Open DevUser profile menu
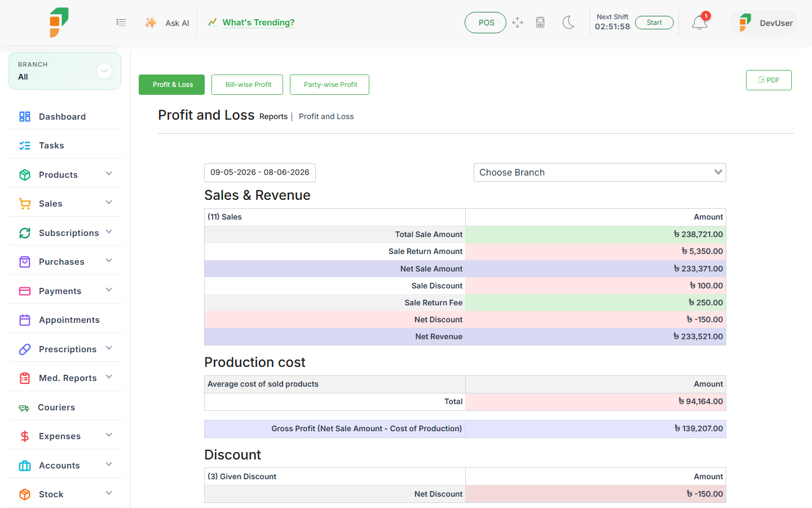Screen dimensions: 812x508 click(764, 23)
